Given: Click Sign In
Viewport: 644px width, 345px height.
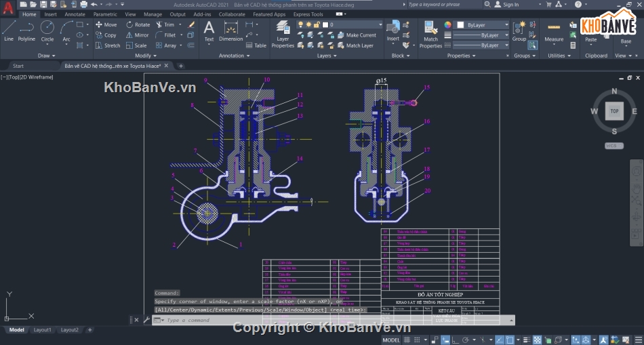Looking at the screenshot, I should [x=506, y=5].
